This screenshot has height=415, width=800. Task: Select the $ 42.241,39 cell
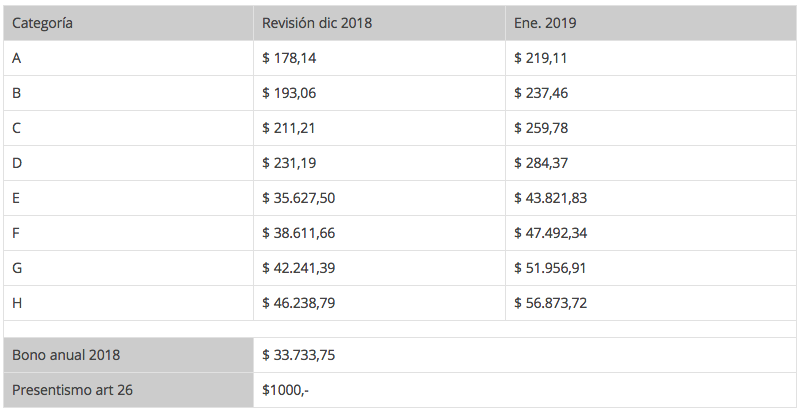point(298,268)
